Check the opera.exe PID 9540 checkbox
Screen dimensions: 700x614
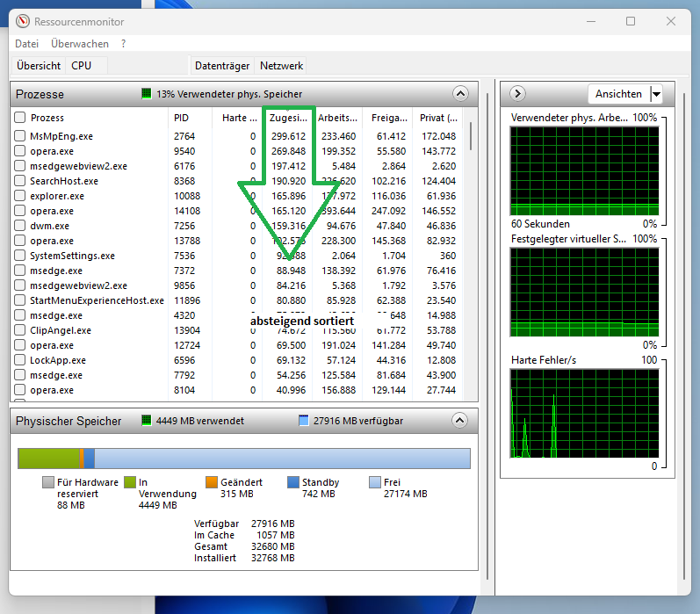point(19,151)
